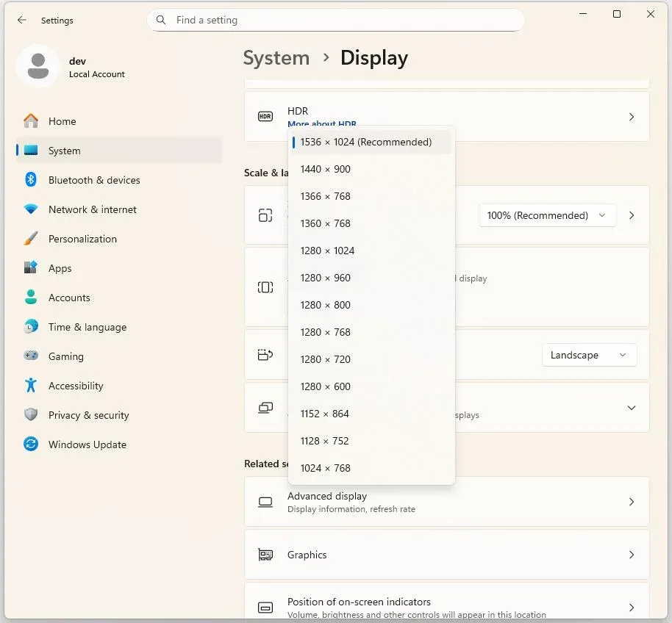Click the Position of on-screen indicators title

pyautogui.click(x=359, y=602)
